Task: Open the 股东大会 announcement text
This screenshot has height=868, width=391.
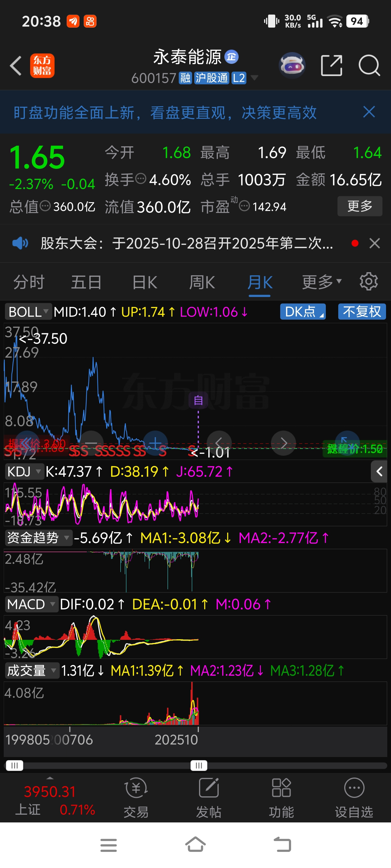Action: click(187, 243)
